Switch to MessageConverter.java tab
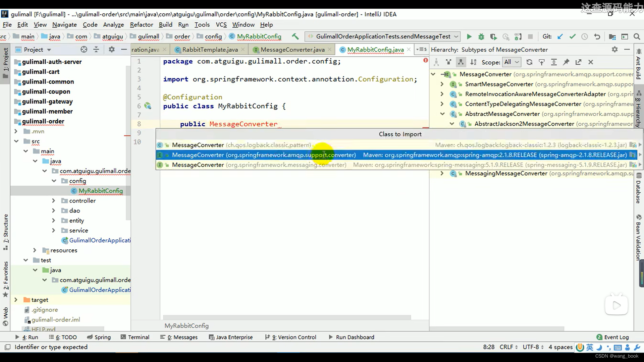The width and height of the screenshot is (644, 362). 292,50
